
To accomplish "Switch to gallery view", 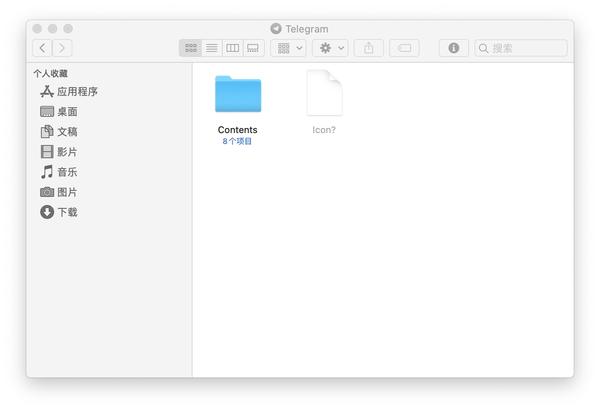I will [253, 48].
